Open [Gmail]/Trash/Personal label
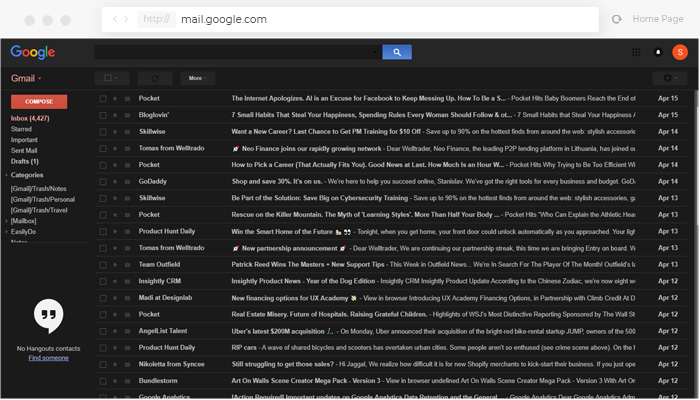This screenshot has width=700, height=400. (43, 200)
